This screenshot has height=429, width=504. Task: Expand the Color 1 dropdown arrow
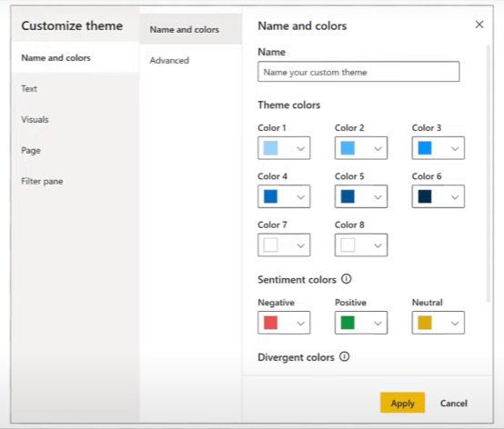pos(300,148)
